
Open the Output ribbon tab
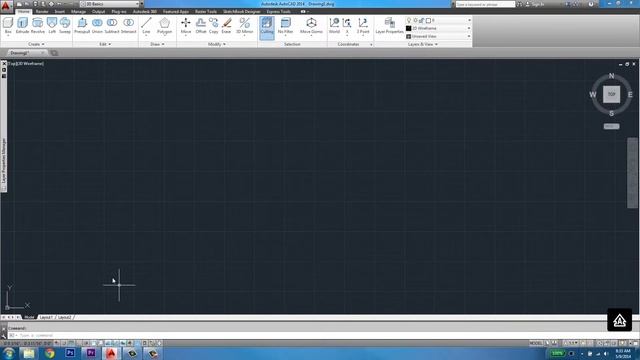[x=98, y=11]
